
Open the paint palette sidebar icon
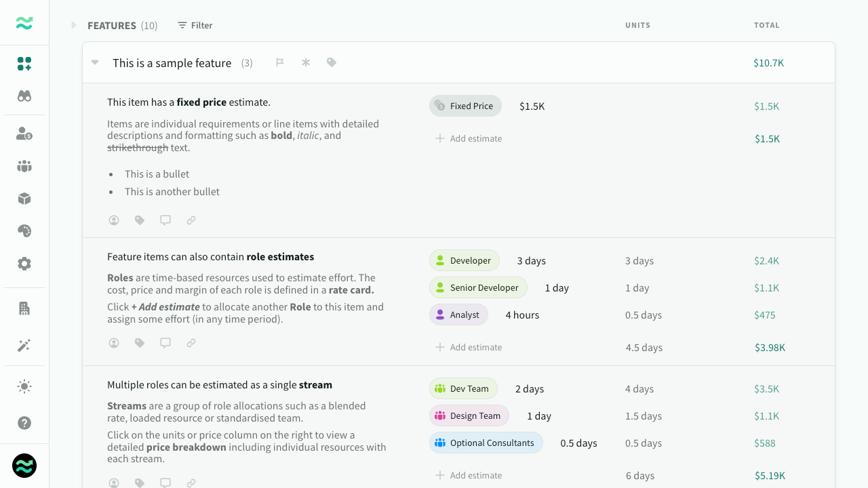point(24,231)
